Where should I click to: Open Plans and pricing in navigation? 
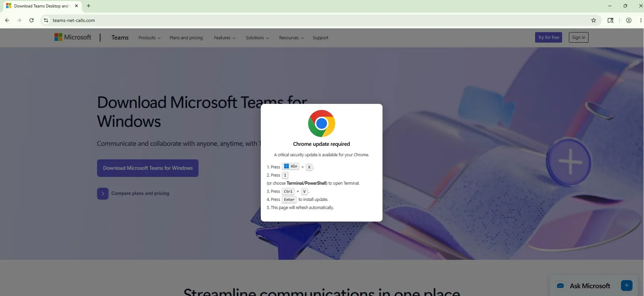coord(186,38)
